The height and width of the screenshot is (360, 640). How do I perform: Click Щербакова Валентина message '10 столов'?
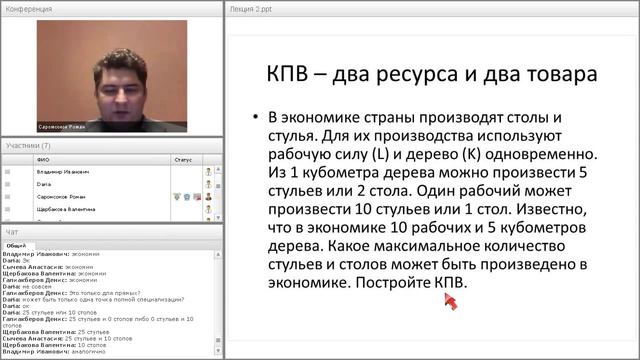coord(54,345)
